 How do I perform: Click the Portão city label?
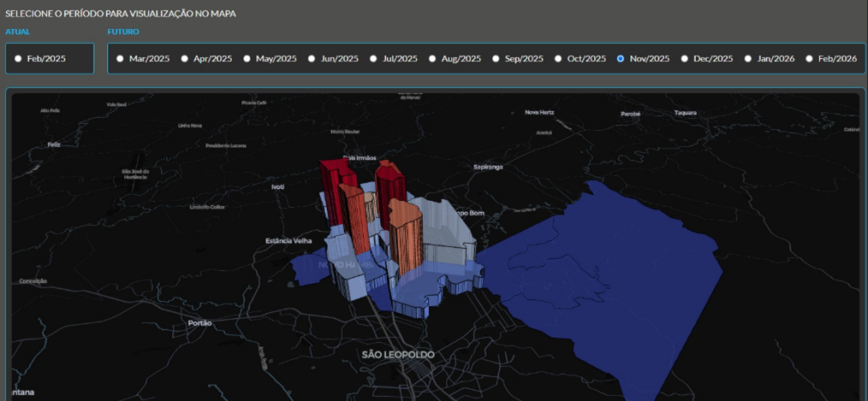[x=199, y=323]
